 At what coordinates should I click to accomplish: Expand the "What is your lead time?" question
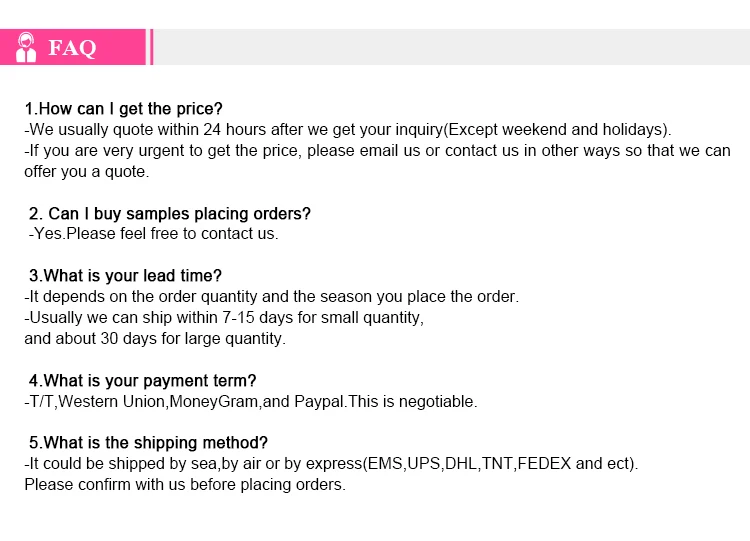point(125,275)
